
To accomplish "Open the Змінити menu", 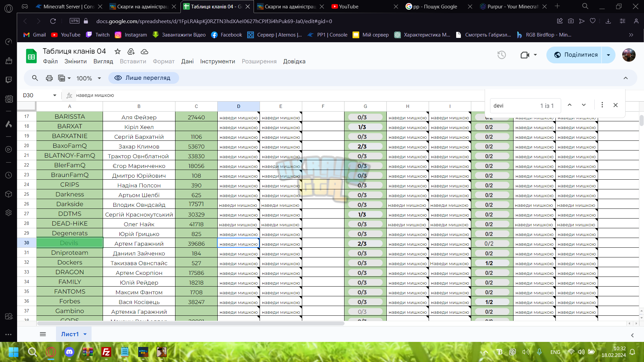I will tap(75, 61).
